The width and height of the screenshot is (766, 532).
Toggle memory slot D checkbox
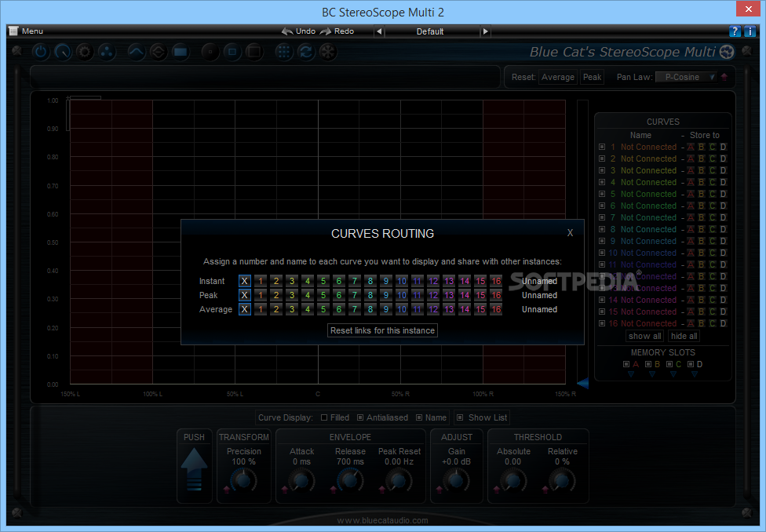pos(691,364)
